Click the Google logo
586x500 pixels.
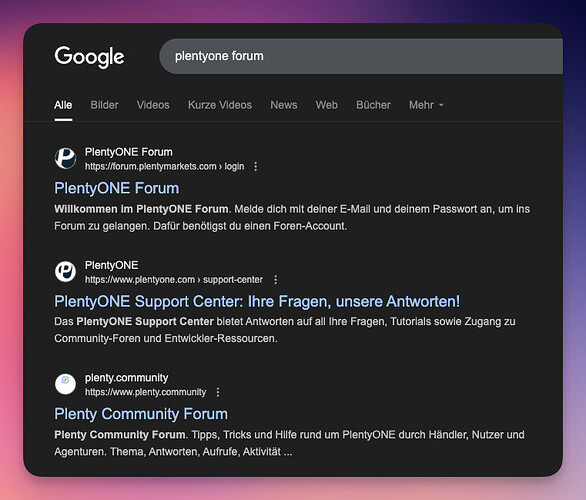click(x=89, y=57)
